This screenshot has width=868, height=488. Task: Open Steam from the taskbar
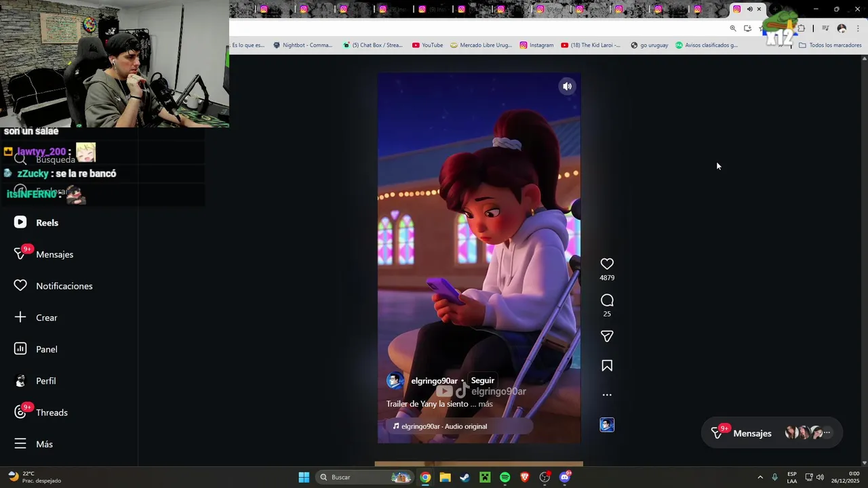(465, 477)
